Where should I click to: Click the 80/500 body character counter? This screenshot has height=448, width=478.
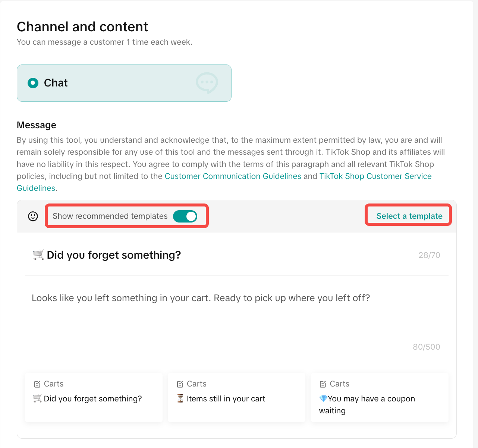[426, 347]
